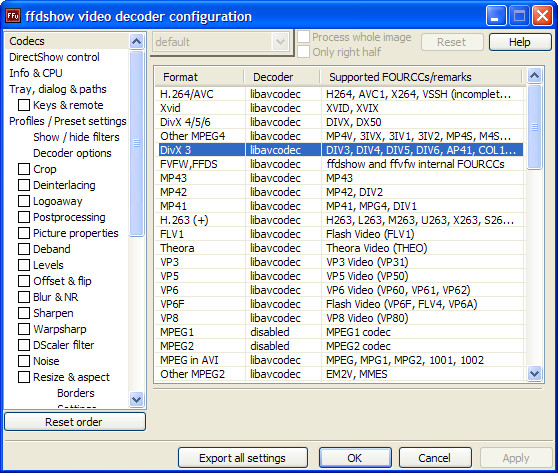This screenshot has height=473, width=558.
Task: Enable the Sharpen checkbox
Action: click(x=24, y=313)
